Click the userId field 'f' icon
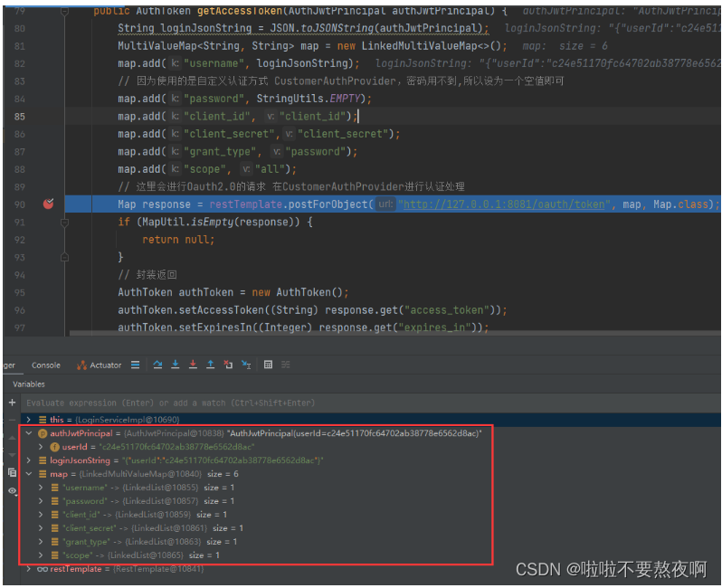 (x=54, y=447)
